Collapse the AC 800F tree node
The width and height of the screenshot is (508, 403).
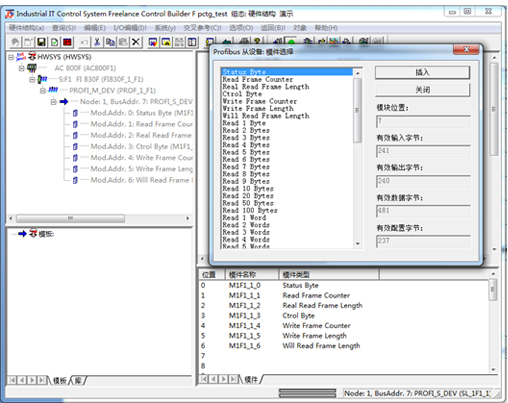click(x=21, y=68)
